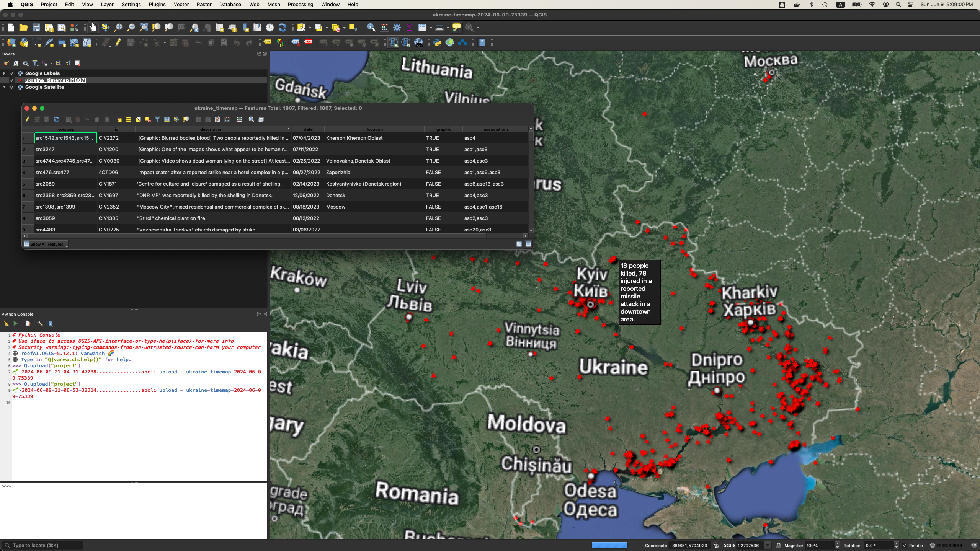Open the Scale dropdown in status bar
This screenshot has width=980, height=551.
767,546
